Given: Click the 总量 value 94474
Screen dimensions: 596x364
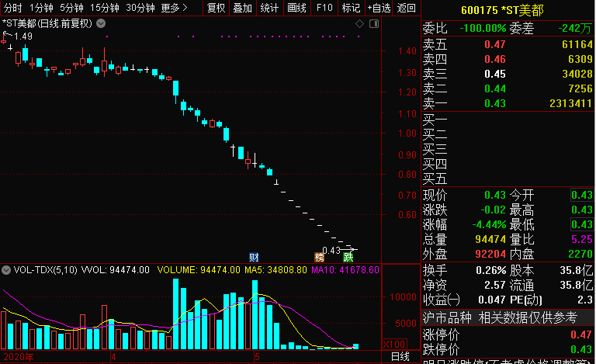Looking at the screenshot, I should click(490, 239).
